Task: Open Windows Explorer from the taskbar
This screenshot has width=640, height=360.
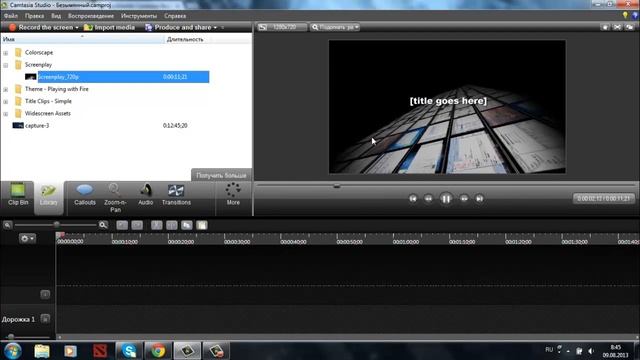Action: (42, 351)
